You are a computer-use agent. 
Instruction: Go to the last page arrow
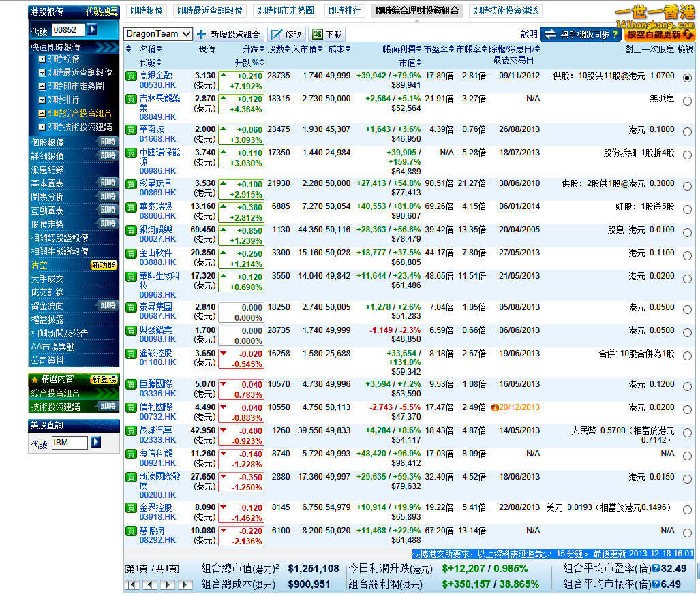[185, 584]
